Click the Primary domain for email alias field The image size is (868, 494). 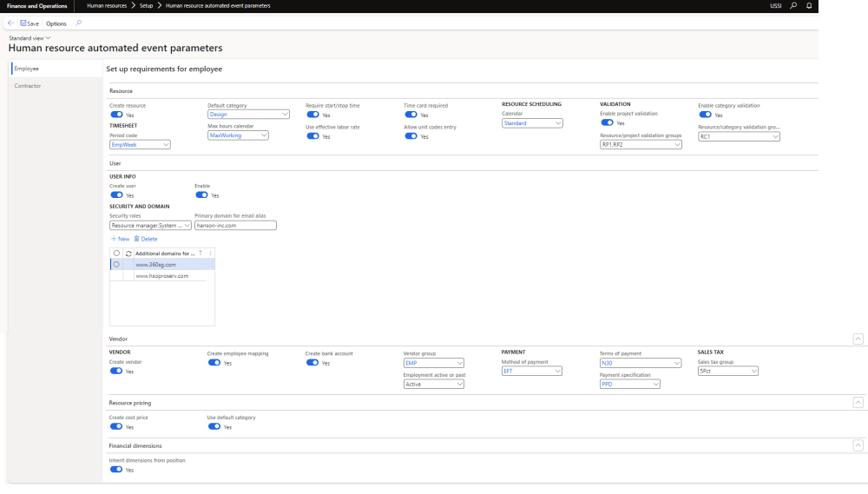point(234,225)
